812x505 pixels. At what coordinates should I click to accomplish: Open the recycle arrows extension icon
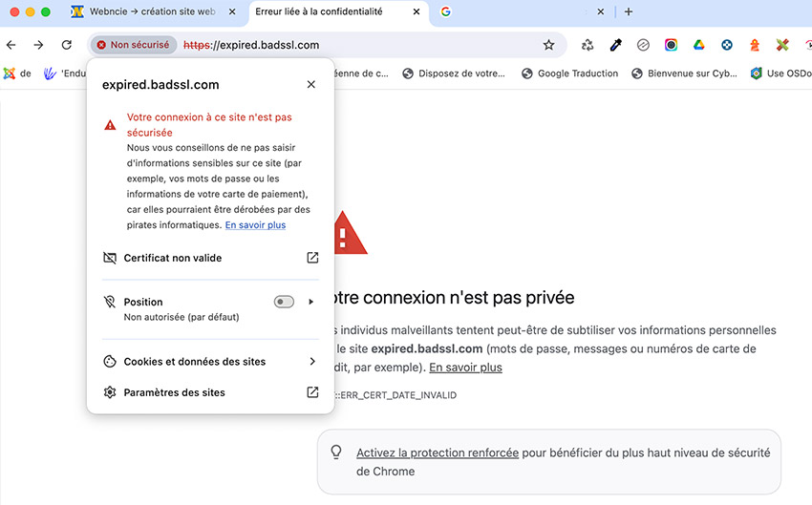(588, 45)
